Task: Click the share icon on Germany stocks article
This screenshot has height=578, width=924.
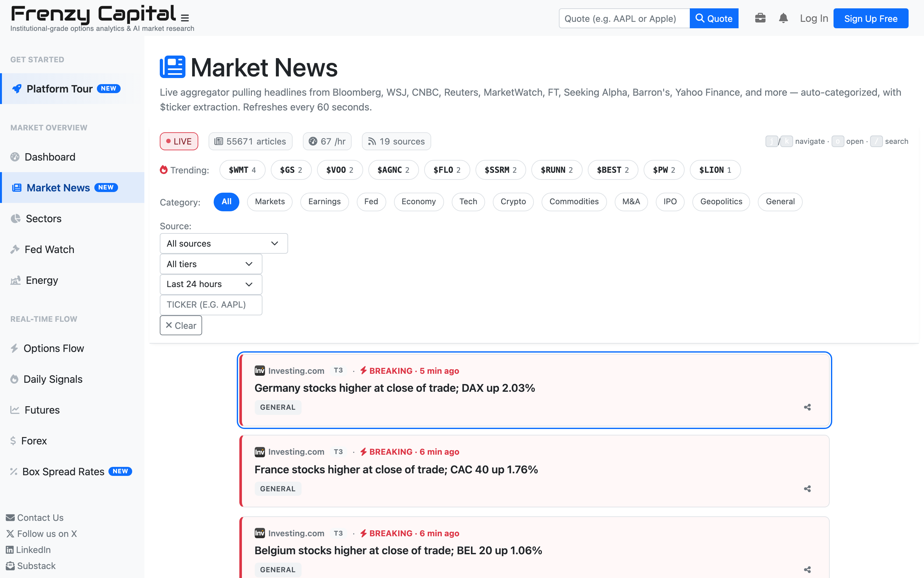Action: click(807, 407)
